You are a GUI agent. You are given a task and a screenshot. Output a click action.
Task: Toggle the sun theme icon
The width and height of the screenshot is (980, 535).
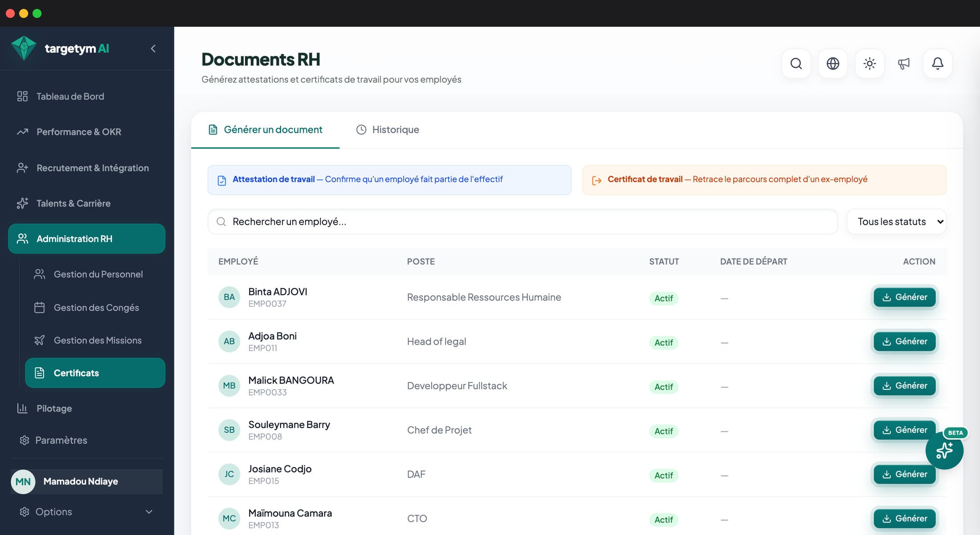[870, 64]
